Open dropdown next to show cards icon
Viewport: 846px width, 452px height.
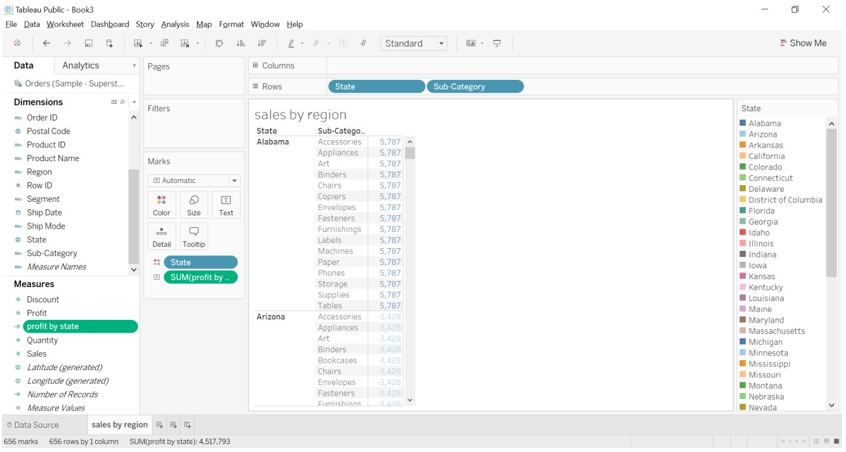(x=482, y=43)
